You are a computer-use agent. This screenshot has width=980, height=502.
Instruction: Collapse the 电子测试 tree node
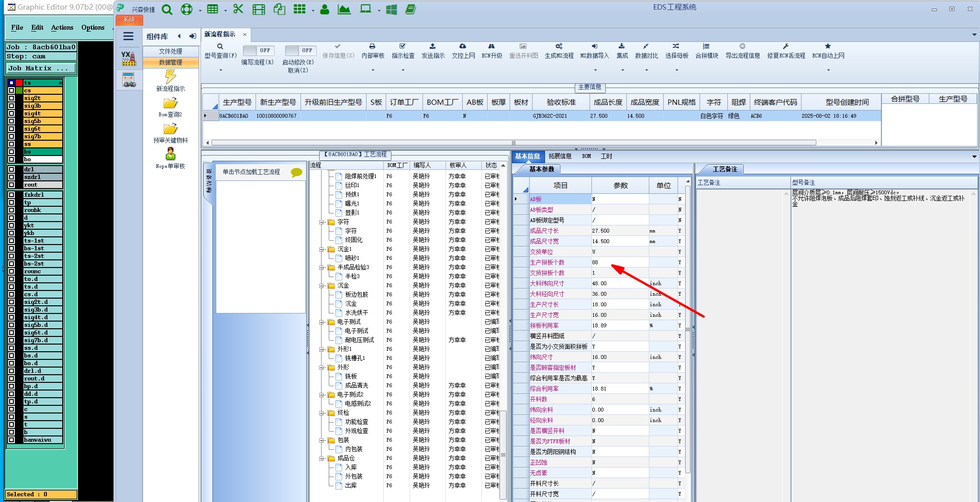click(322, 322)
